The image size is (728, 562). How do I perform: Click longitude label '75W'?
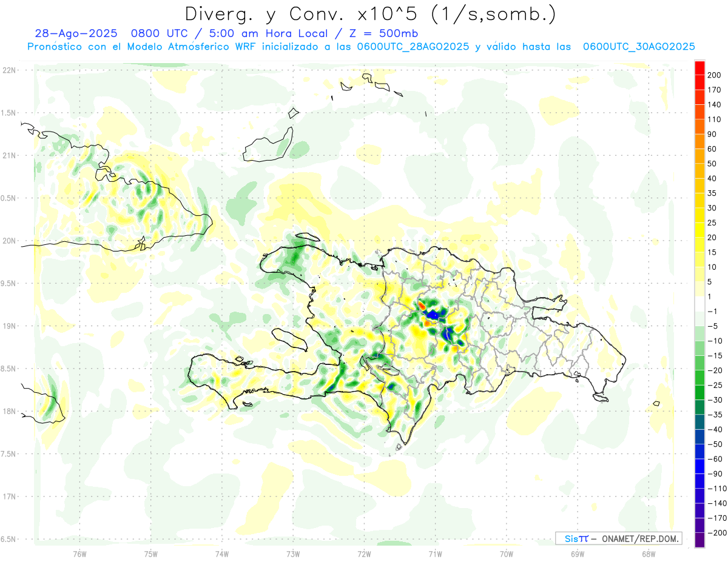[x=150, y=554]
